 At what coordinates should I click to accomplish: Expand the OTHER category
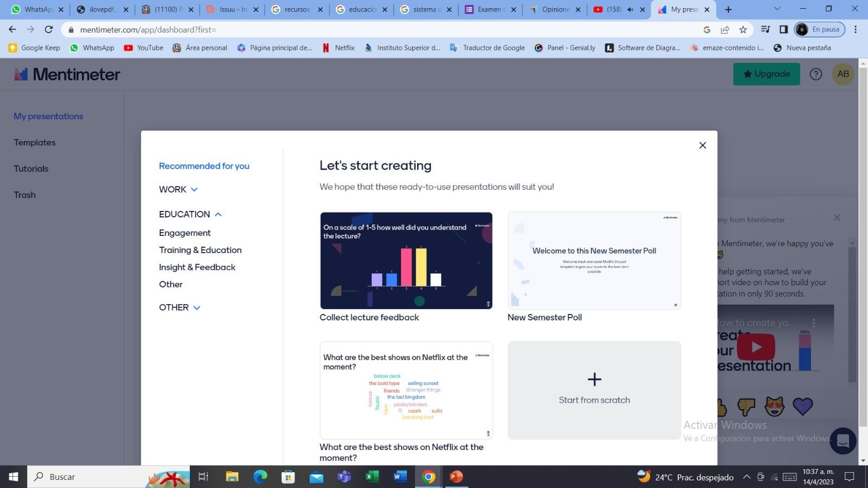pyautogui.click(x=180, y=307)
